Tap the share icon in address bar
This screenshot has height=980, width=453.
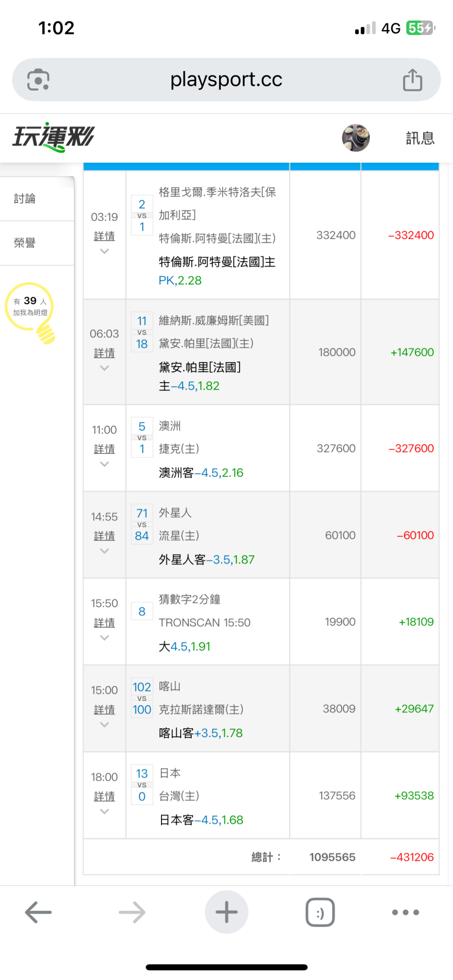point(412,80)
